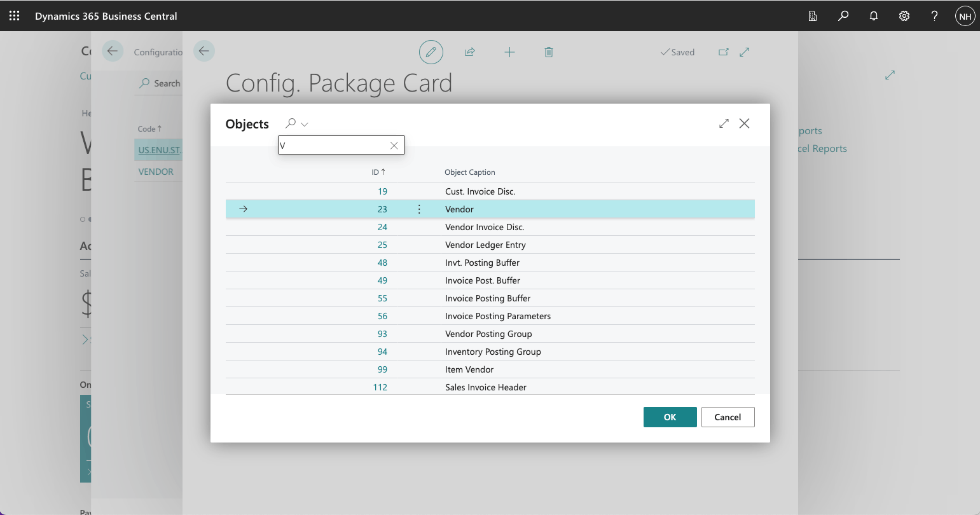
Task: Open row options menu for Vendor
Action: tap(419, 209)
